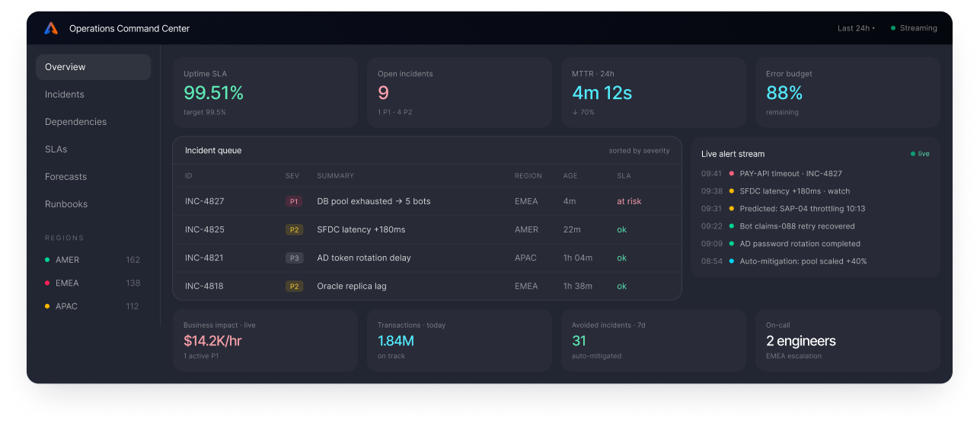Click Oracle replica lag summary

pos(352,286)
